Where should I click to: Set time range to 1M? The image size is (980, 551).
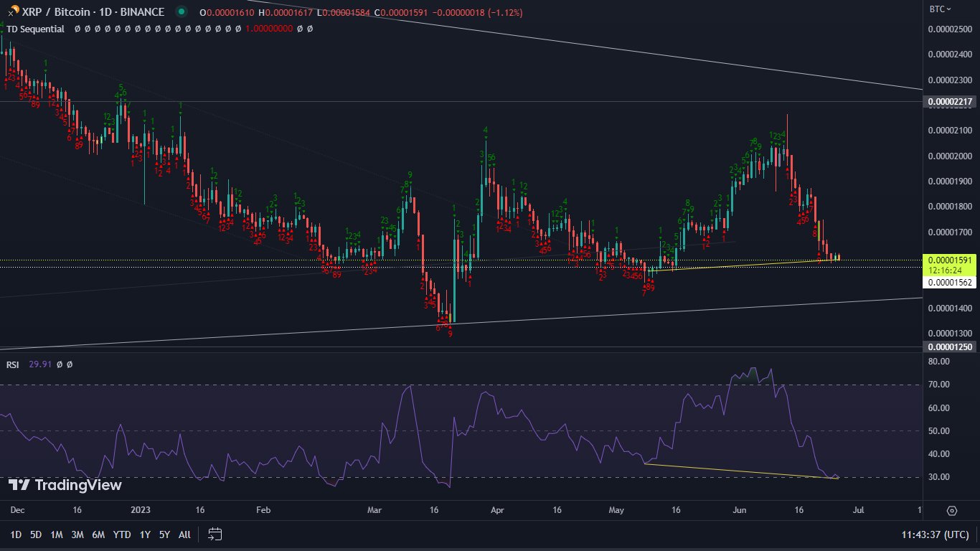click(57, 534)
